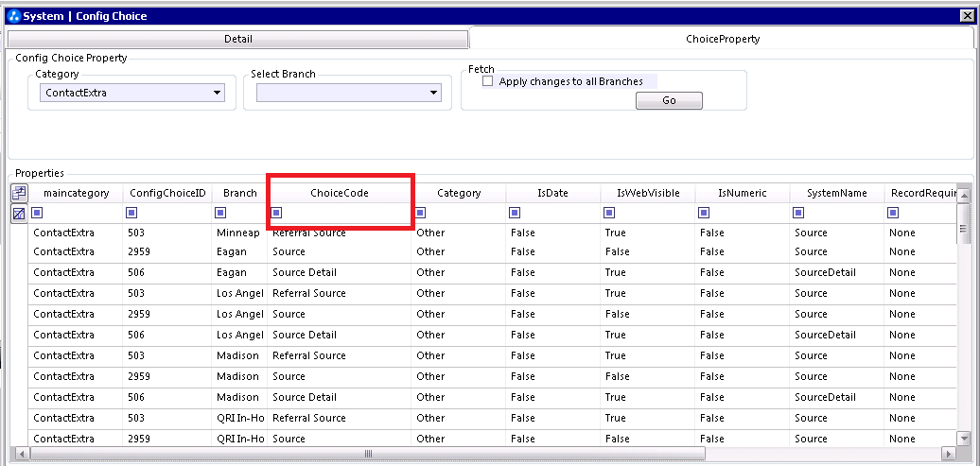Sort by IsDate column header
Image resolution: width=980 pixels, height=466 pixels.
tap(553, 193)
